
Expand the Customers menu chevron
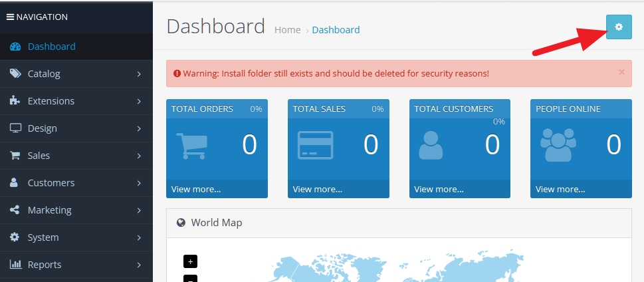[139, 183]
